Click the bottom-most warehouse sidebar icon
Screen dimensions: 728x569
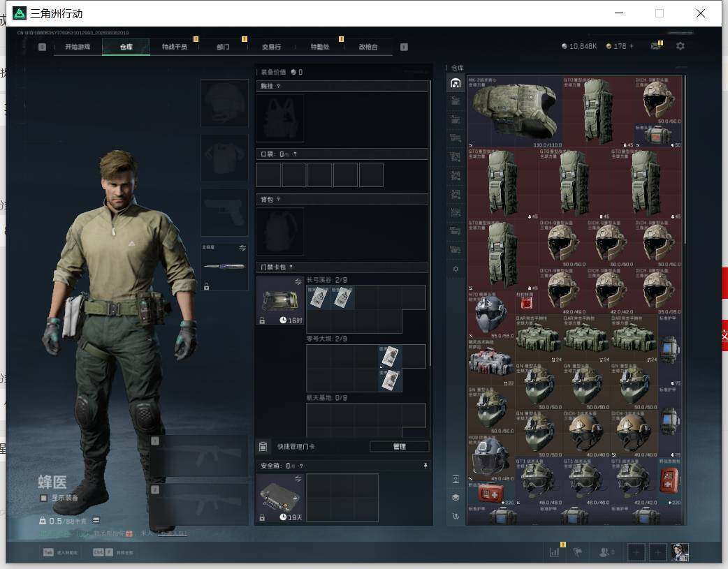click(x=456, y=516)
